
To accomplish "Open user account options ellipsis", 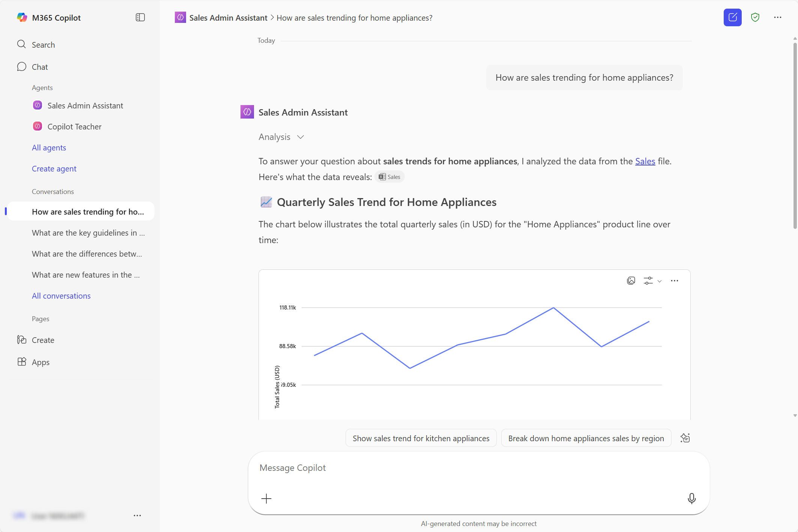I will tap(137, 515).
